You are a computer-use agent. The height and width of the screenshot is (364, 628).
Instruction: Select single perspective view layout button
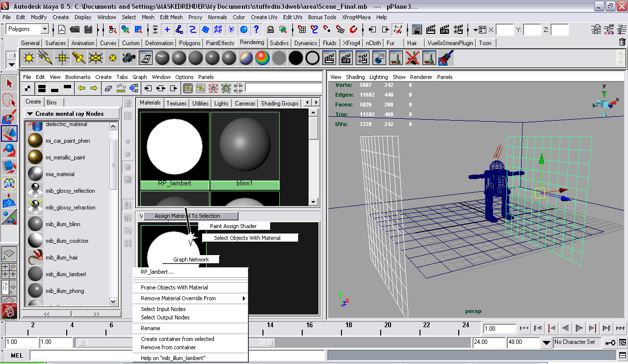pyautogui.click(x=10, y=254)
